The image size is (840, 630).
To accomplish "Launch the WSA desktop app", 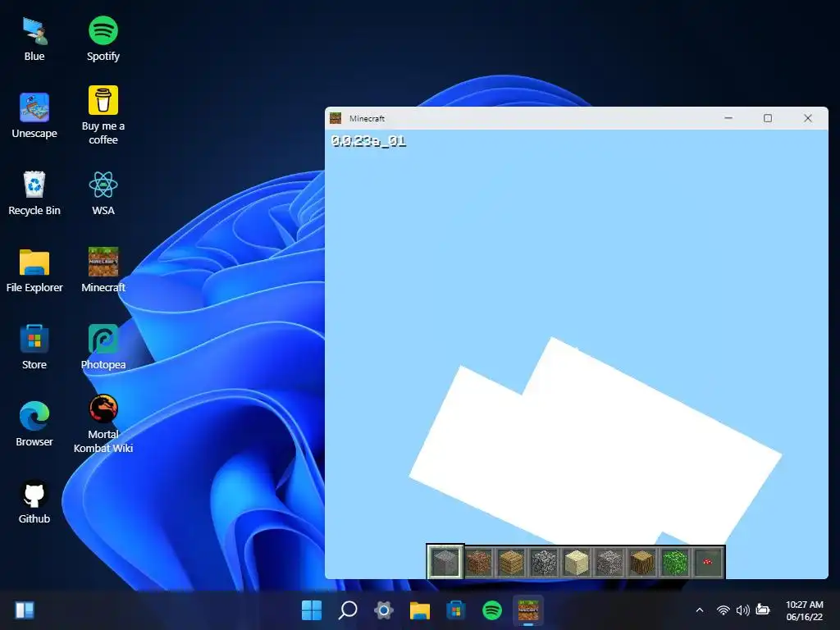I will pos(103,193).
